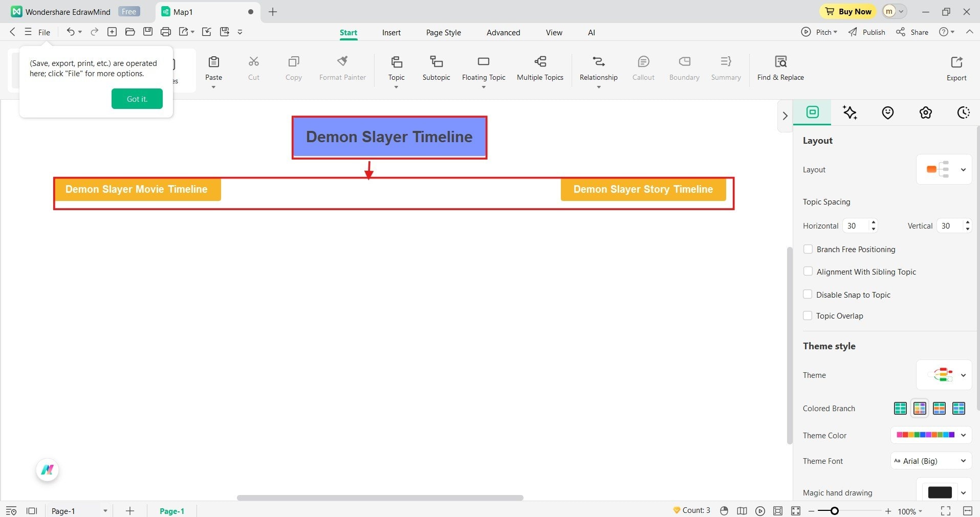The image size is (980, 517).
Task: Enable Topic Overlap
Action: (808, 316)
